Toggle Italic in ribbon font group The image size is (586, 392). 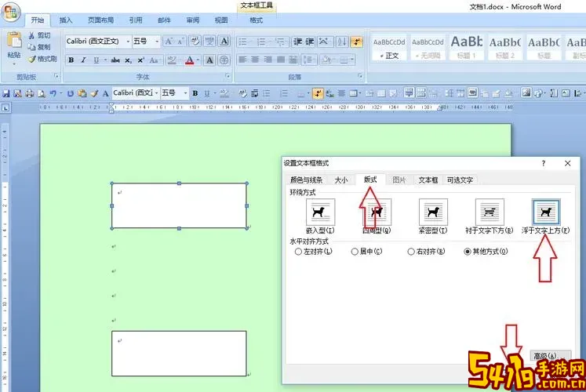(x=83, y=60)
